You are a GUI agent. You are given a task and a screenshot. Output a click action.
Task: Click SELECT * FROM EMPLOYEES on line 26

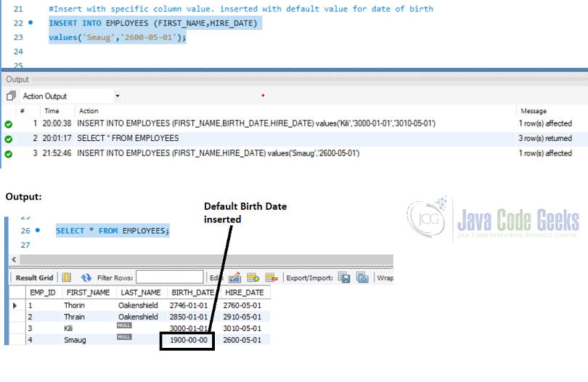[x=113, y=231]
